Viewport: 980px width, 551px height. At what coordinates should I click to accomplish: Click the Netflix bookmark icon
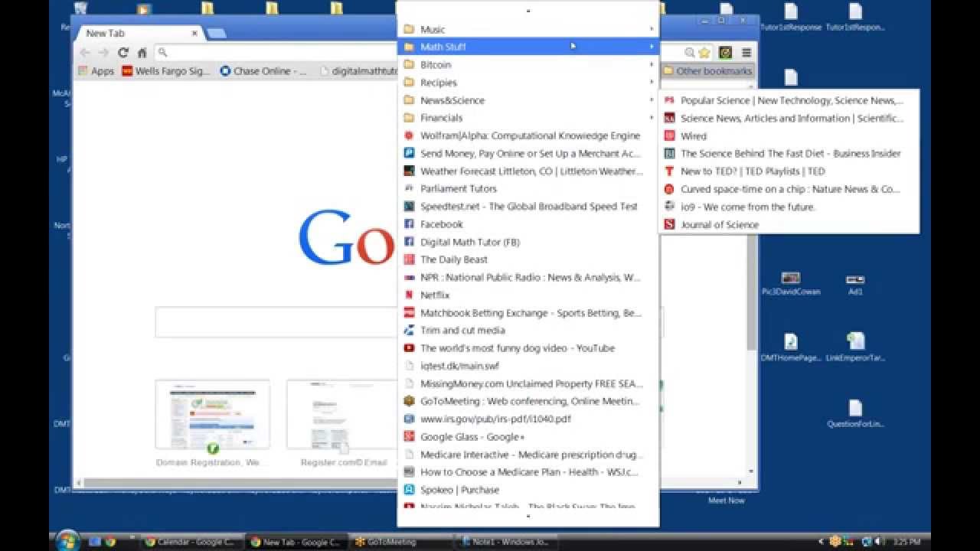click(x=409, y=295)
